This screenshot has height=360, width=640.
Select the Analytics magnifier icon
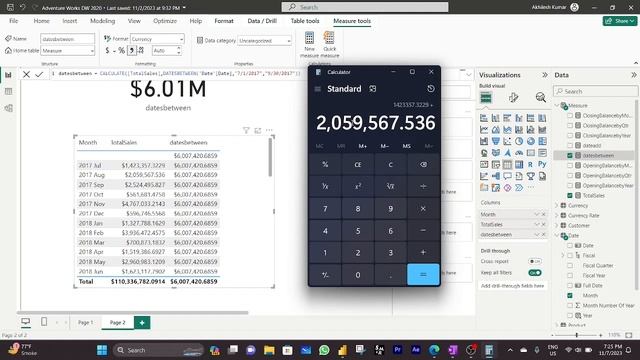(540, 97)
